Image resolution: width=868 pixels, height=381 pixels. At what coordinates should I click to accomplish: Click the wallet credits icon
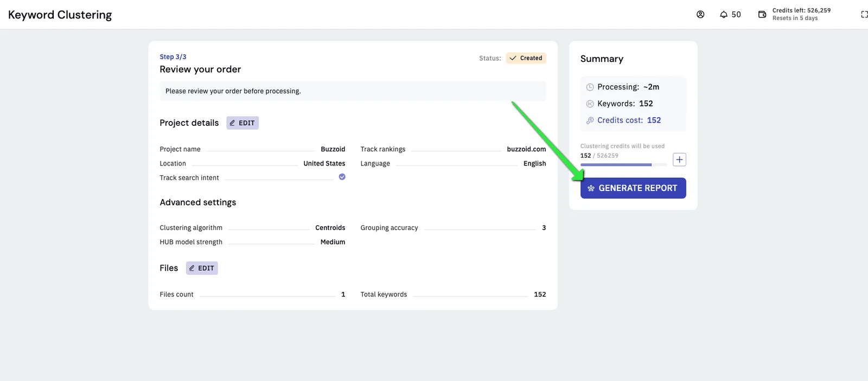(762, 15)
